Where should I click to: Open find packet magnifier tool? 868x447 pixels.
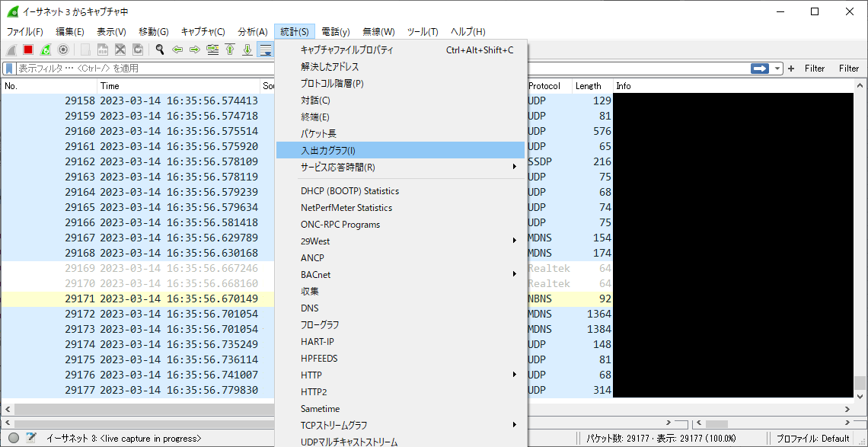pos(160,49)
